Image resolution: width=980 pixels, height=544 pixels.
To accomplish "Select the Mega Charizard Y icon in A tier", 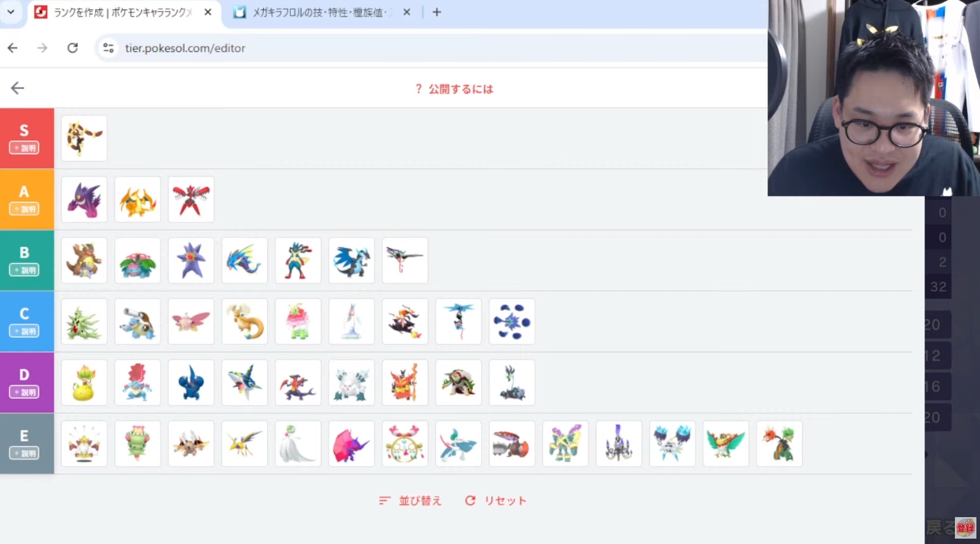I will tap(138, 199).
